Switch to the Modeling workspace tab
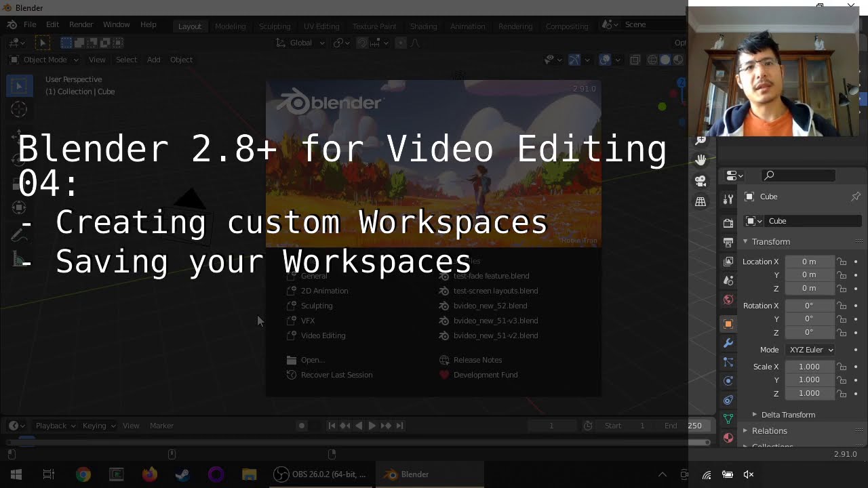The image size is (868, 488). pos(230,26)
